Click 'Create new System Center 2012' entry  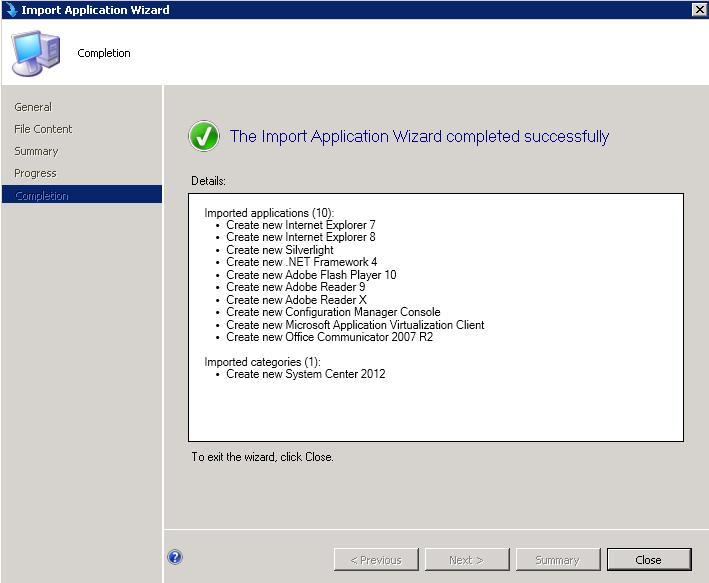pos(306,374)
